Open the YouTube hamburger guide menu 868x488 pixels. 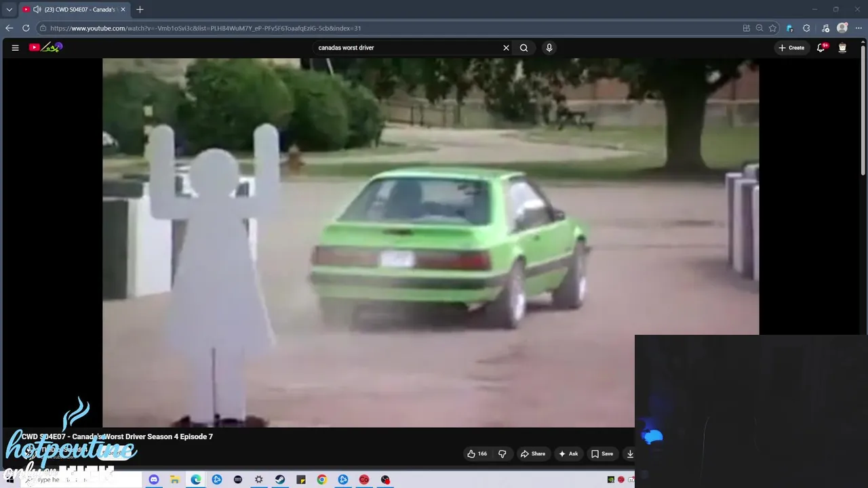15,47
